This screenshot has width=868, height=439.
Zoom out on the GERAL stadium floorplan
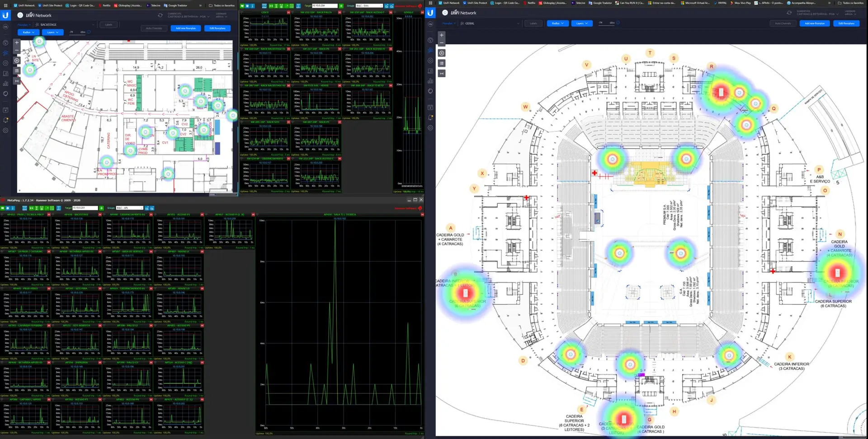[442, 42]
